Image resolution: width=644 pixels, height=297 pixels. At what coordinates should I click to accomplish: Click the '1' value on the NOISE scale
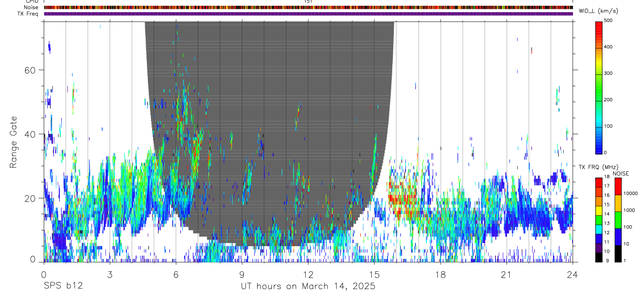point(624,261)
